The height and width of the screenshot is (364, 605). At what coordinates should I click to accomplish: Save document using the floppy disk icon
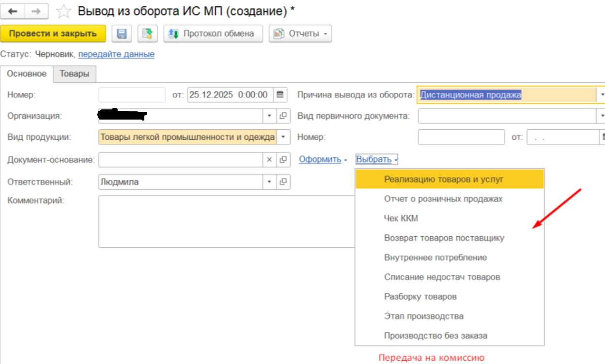pyautogui.click(x=122, y=34)
